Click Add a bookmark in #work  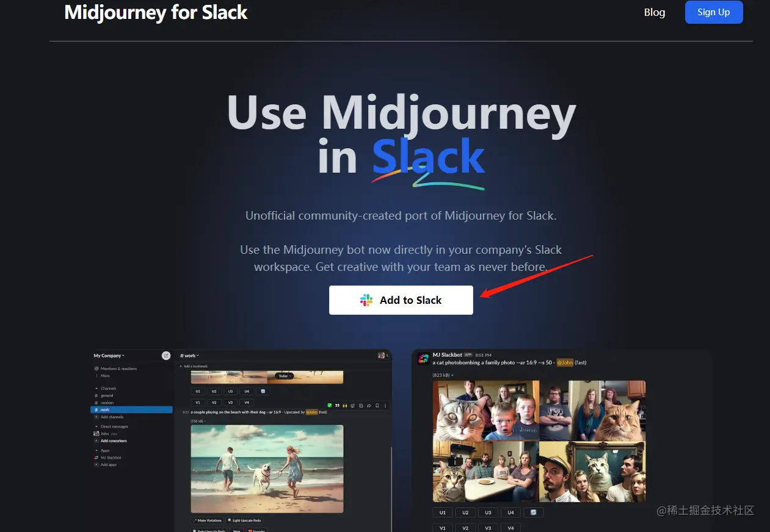[x=194, y=366]
